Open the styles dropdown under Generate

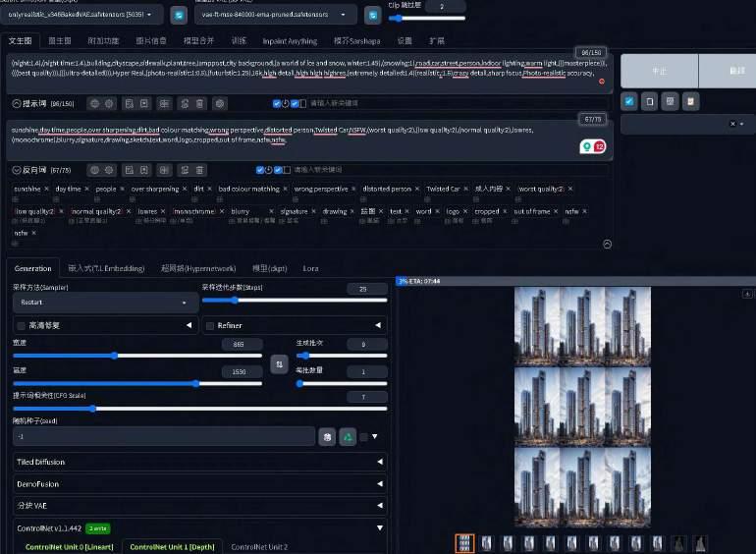[x=688, y=124]
